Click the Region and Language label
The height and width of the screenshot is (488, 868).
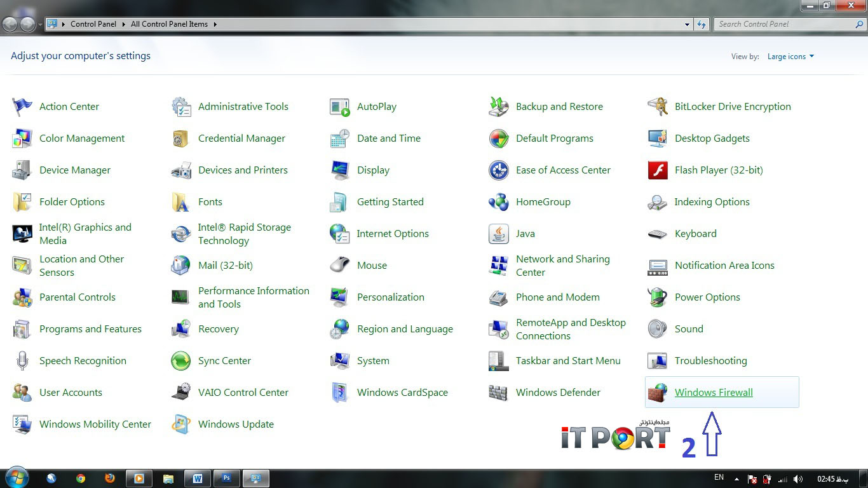click(405, 329)
